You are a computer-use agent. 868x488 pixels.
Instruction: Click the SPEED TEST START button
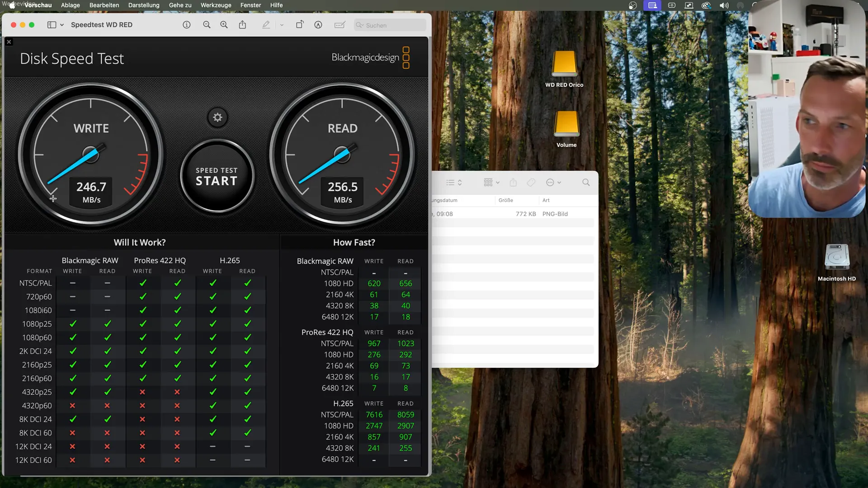[x=217, y=176]
